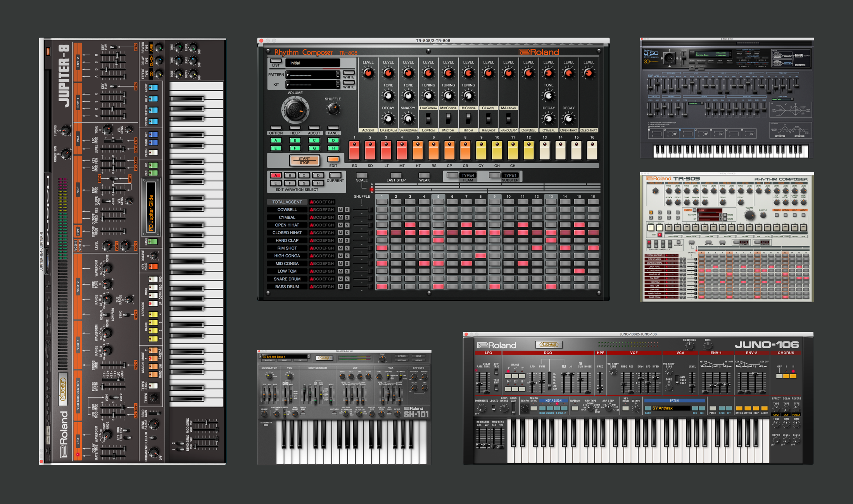853x504 pixels.
Task: Click WRITE next to the PATTERN field
Action: [x=348, y=72]
